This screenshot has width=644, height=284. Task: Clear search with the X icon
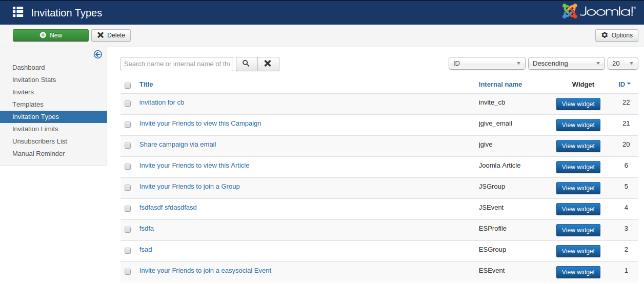(268, 64)
